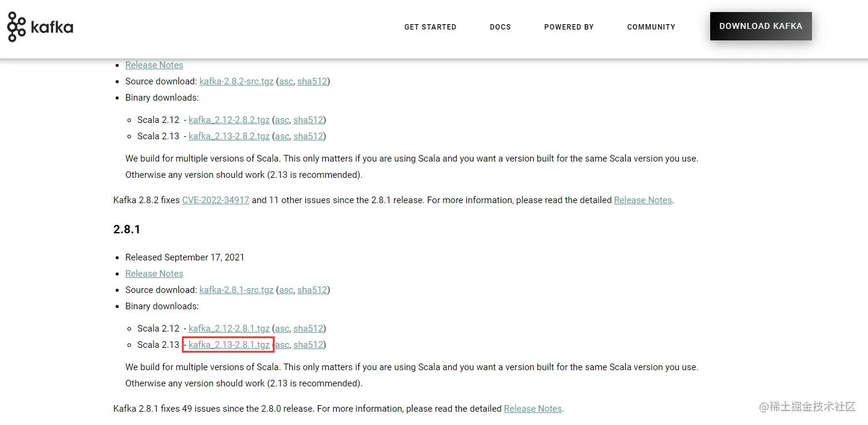Open the CVE-2022-34917 link
This screenshot has height=425, width=868.
click(216, 200)
